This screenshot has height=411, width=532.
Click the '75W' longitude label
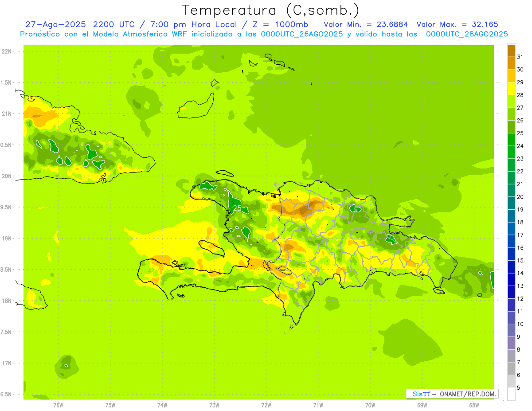point(110,405)
